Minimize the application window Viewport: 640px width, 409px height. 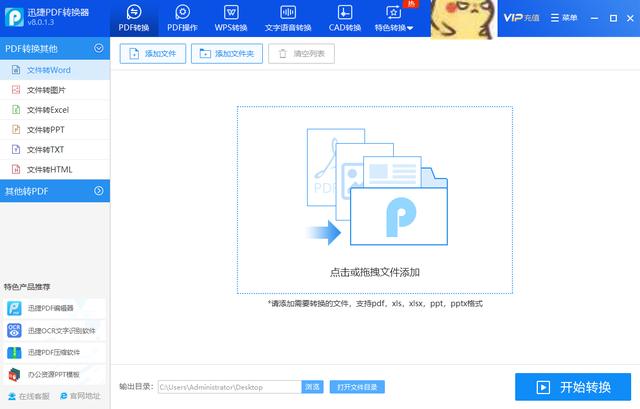[x=594, y=18]
